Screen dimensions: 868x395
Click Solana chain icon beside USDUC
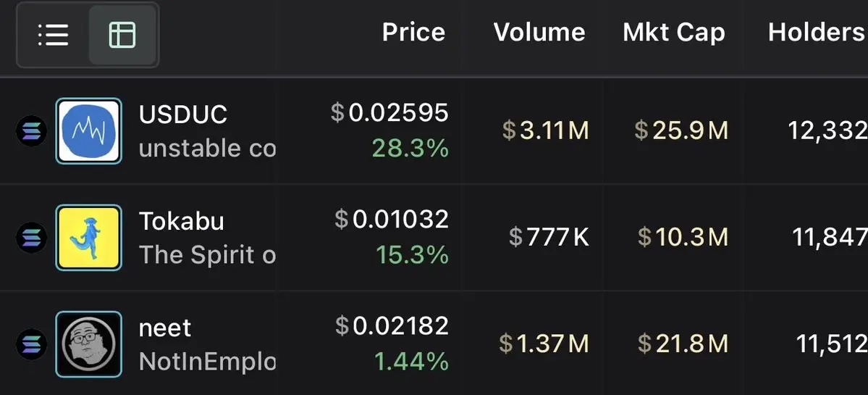[x=31, y=131]
